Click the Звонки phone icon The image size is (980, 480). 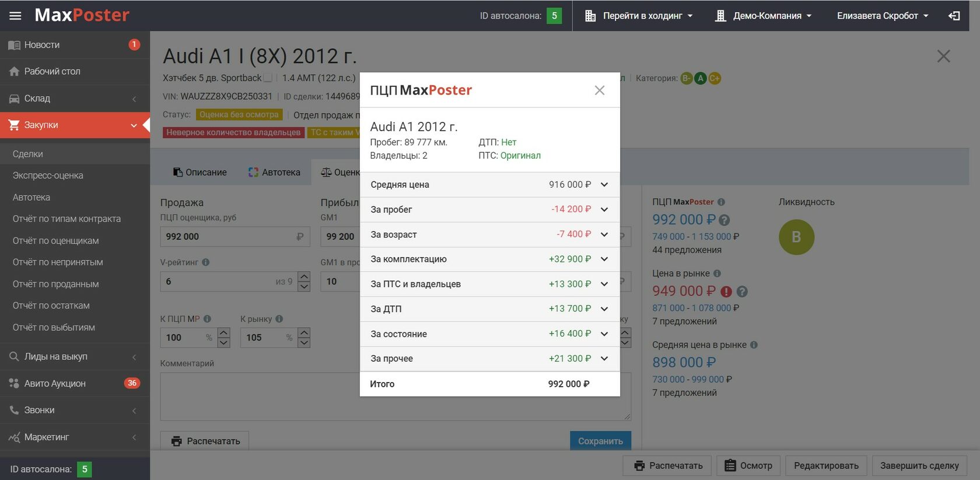14,410
